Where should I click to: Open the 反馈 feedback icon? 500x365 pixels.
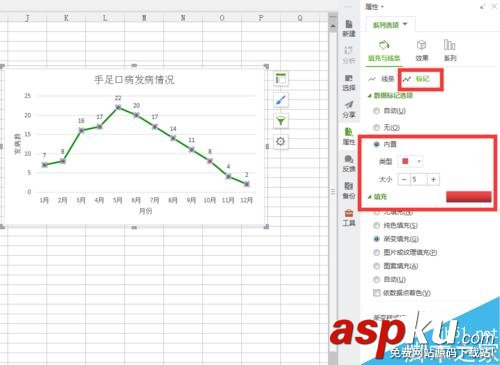tap(349, 163)
